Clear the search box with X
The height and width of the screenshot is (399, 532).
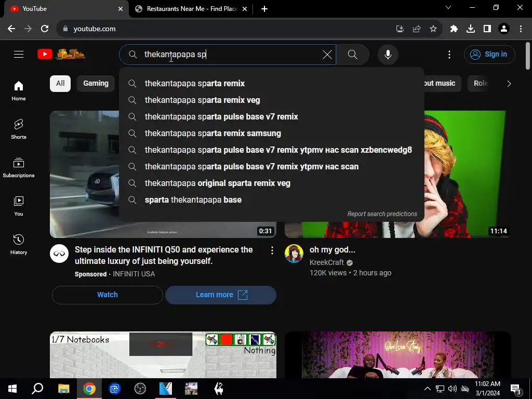[327, 54]
